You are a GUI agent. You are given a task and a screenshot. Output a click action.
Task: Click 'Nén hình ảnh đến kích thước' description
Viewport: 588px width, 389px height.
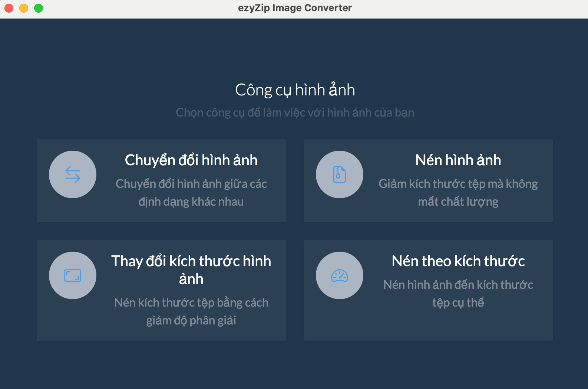point(458,285)
